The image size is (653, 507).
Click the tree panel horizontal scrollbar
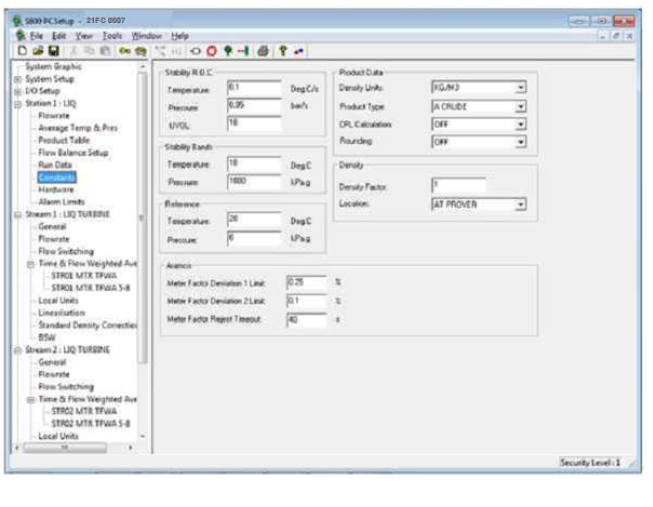point(65,447)
